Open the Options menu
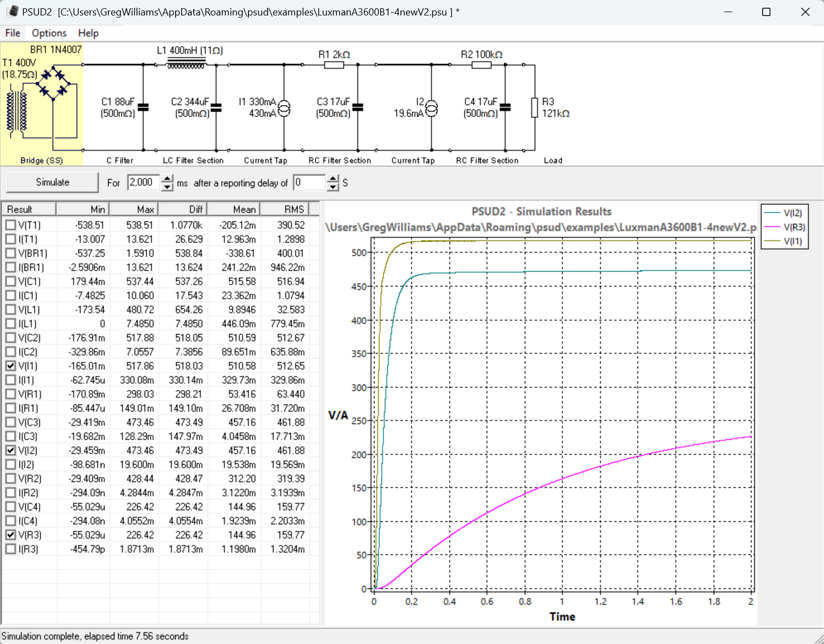The height and width of the screenshot is (644, 824). point(49,33)
